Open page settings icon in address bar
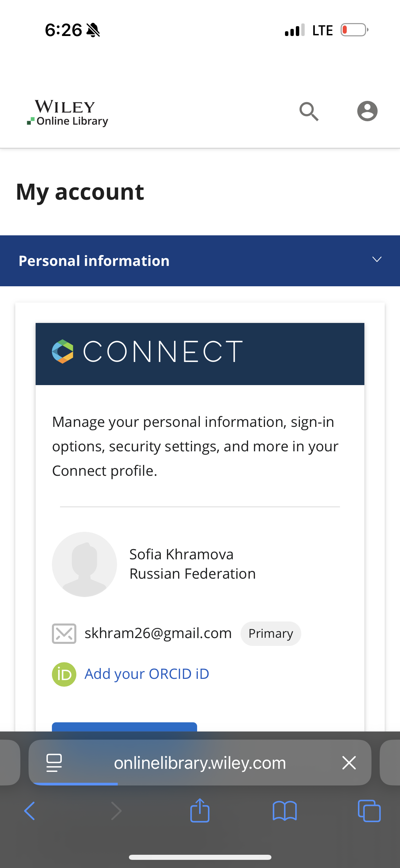400x868 pixels. (54, 763)
